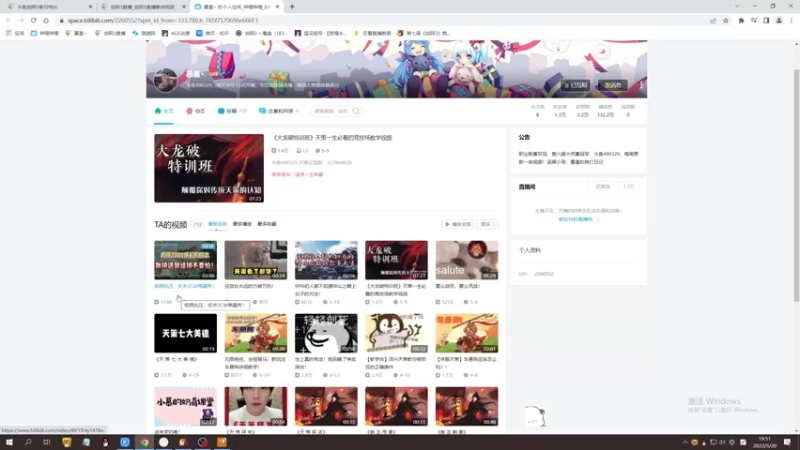Reload the page with the refresh icon
This screenshot has width=800, height=450.
(x=34, y=20)
